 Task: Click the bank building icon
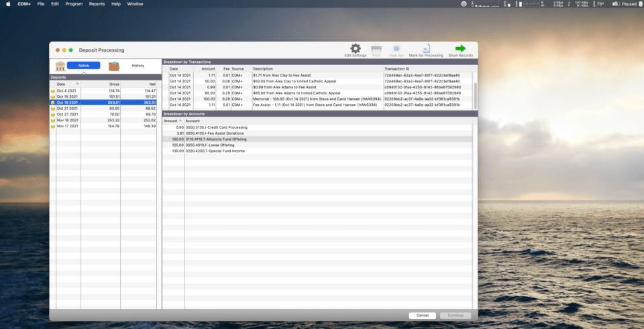click(x=60, y=66)
